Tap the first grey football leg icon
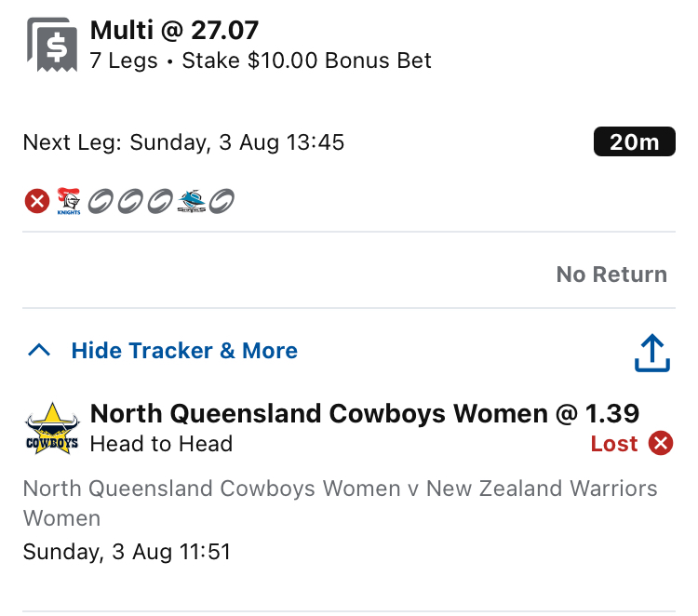Viewport: 698px width, 616px height. [x=101, y=201]
